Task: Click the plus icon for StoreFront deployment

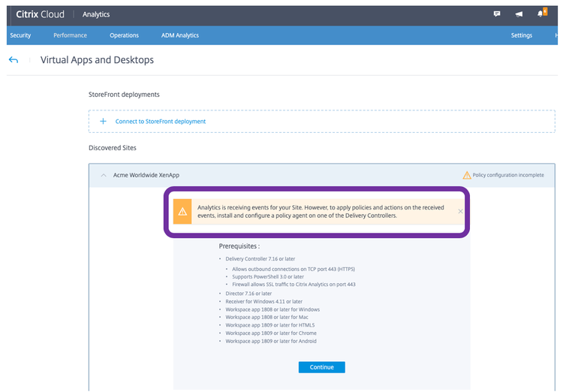Action: (x=103, y=122)
